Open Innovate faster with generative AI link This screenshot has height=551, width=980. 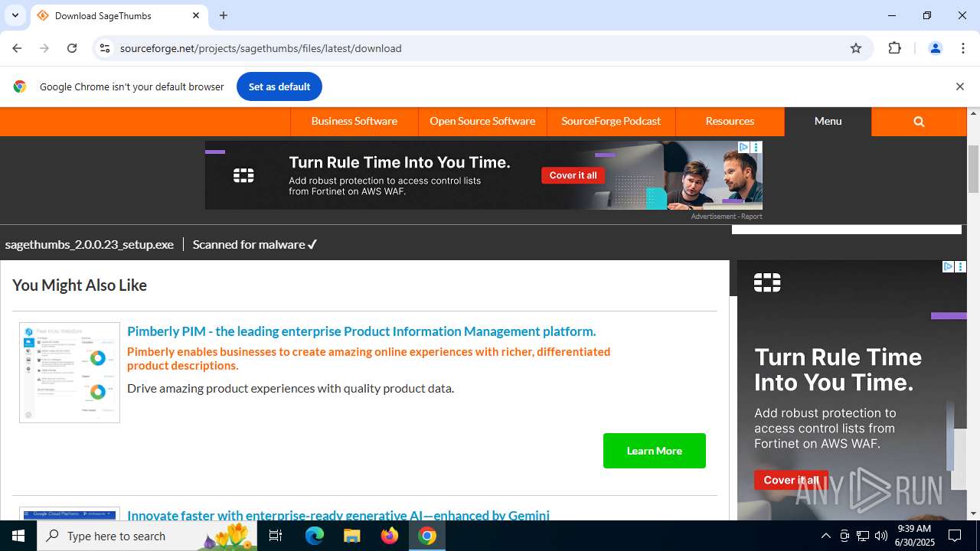click(x=338, y=515)
